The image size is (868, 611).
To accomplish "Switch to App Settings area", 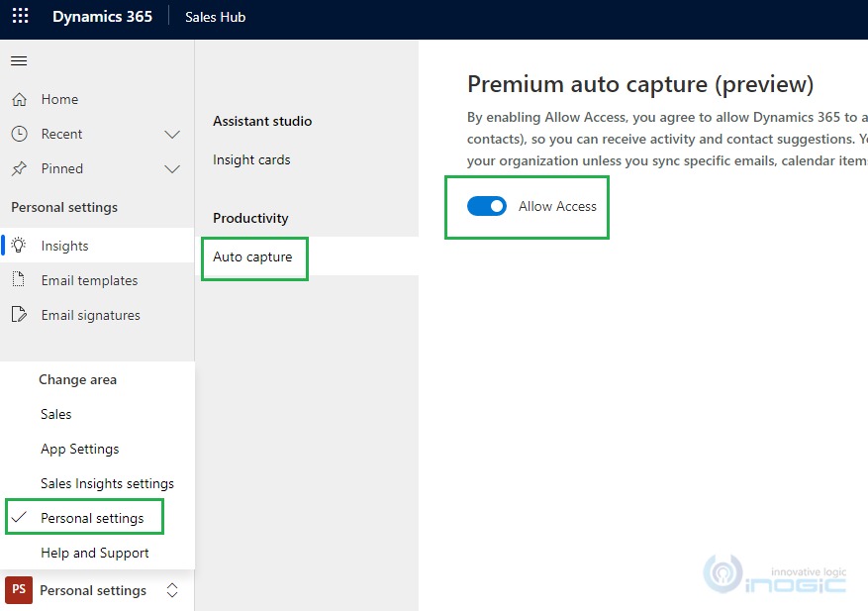I will (80, 449).
